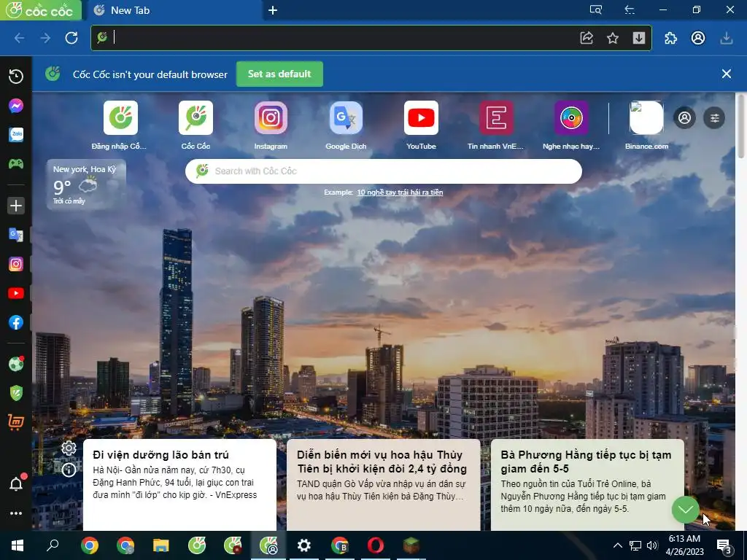This screenshot has width=747, height=560.
Task: Open Opera browser from taskbar
Action: click(x=376, y=545)
